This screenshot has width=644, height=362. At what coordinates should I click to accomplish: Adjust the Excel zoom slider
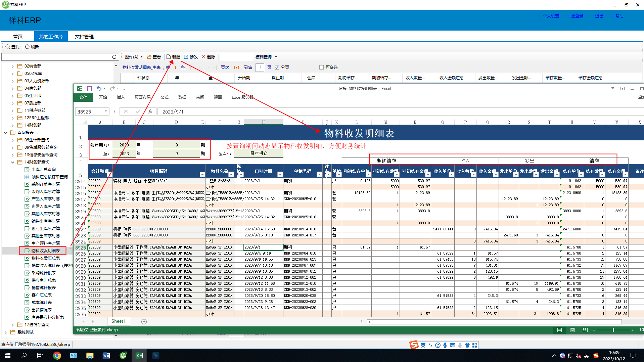click(x=613, y=330)
